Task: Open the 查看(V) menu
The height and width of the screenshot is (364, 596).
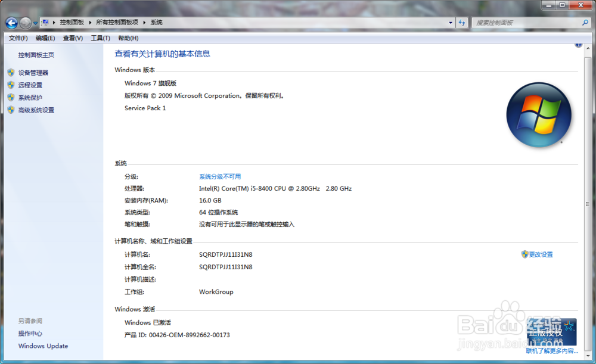Action: pyautogui.click(x=73, y=38)
